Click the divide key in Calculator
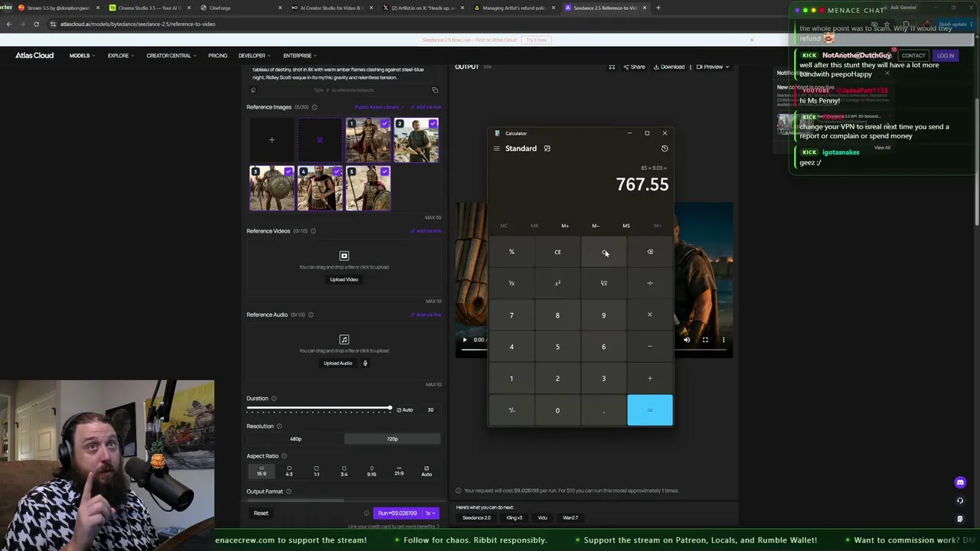980x551 pixels. tap(650, 283)
